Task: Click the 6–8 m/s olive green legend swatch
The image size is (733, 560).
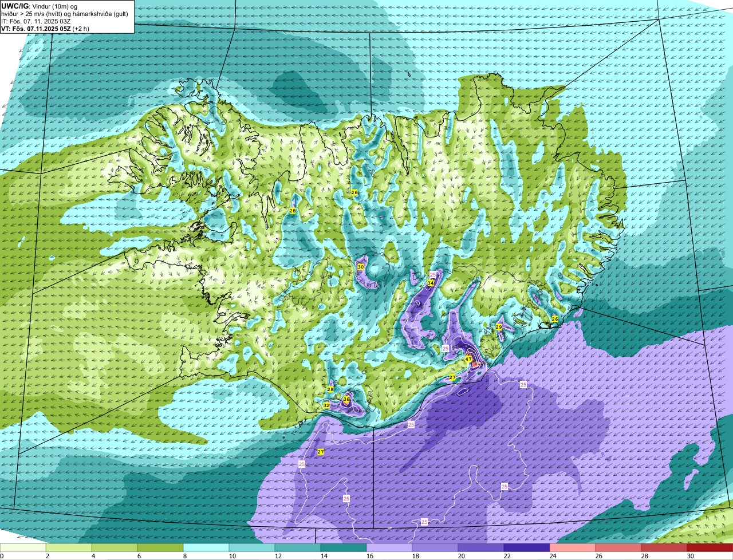Action: (x=160, y=548)
